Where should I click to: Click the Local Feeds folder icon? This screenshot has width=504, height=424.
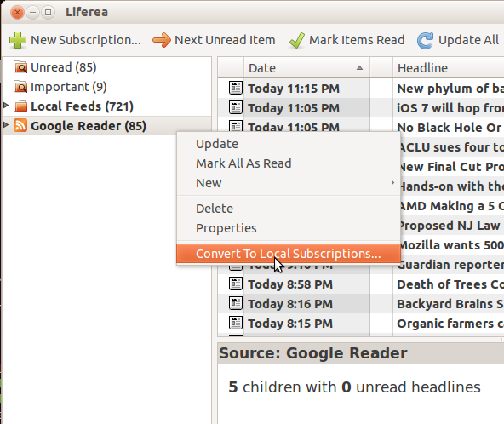(20, 106)
